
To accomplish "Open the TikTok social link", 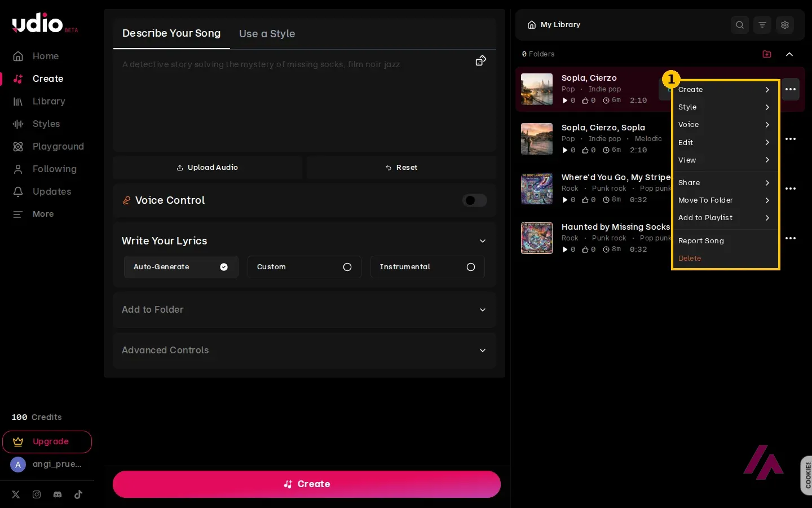I will tap(78, 494).
